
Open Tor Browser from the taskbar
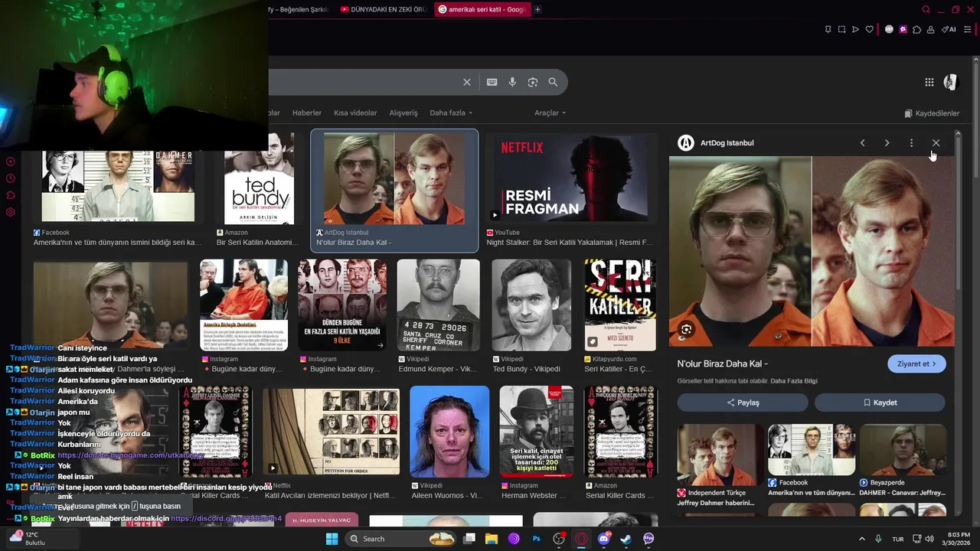click(x=514, y=539)
